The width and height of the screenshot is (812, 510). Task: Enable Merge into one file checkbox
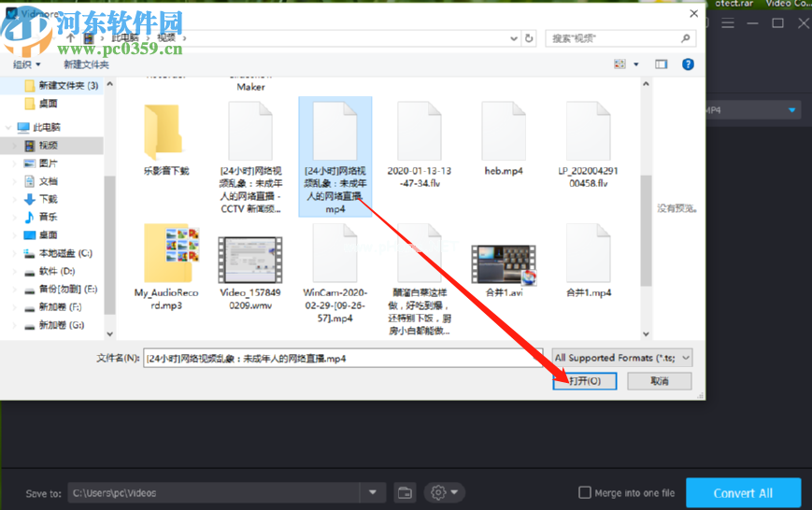pos(585,492)
